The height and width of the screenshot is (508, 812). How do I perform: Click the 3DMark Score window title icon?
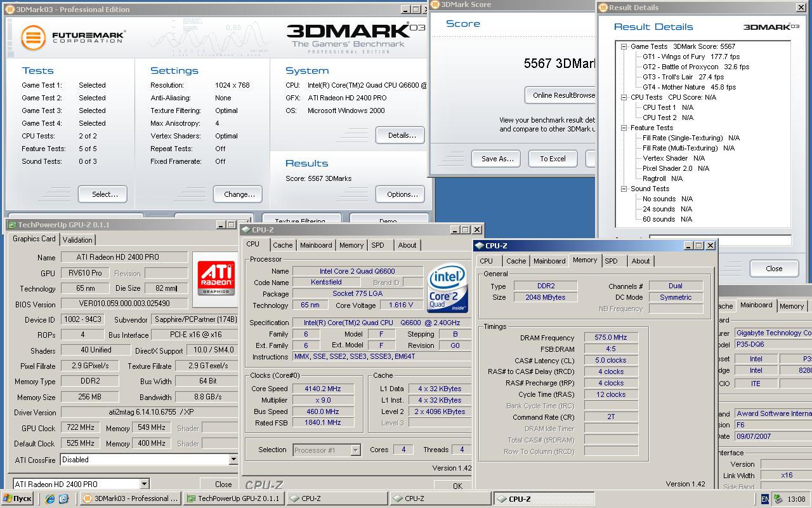435,4
